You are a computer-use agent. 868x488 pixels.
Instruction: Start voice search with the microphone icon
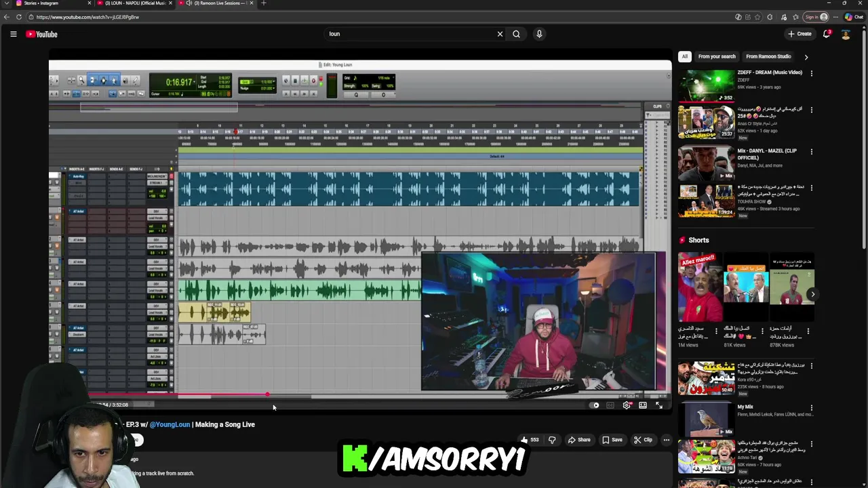(539, 34)
